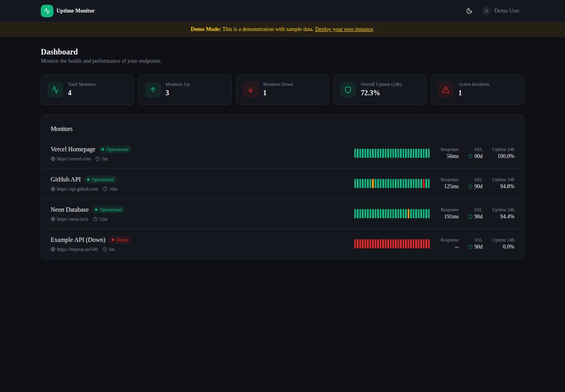Click the Neon Database uptime history bar

click(392, 214)
